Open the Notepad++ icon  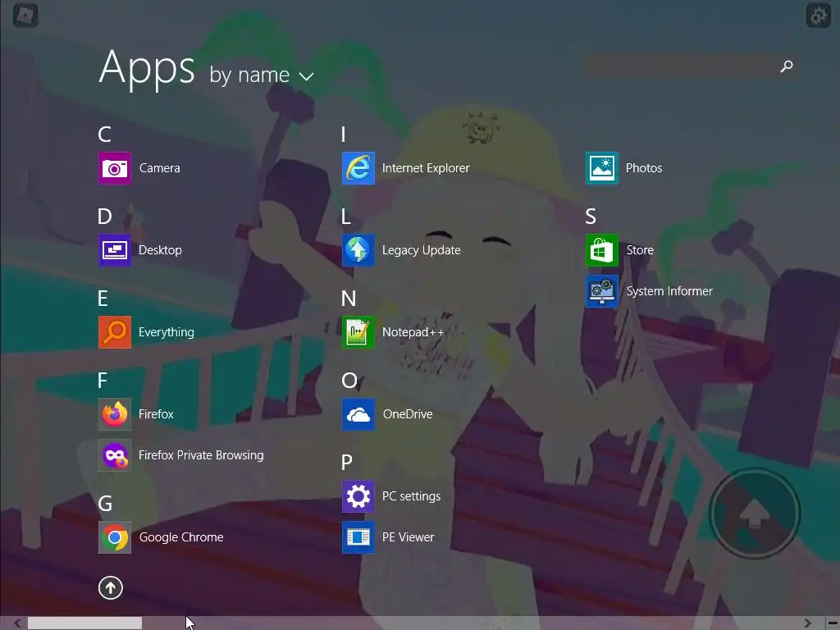[x=358, y=332]
